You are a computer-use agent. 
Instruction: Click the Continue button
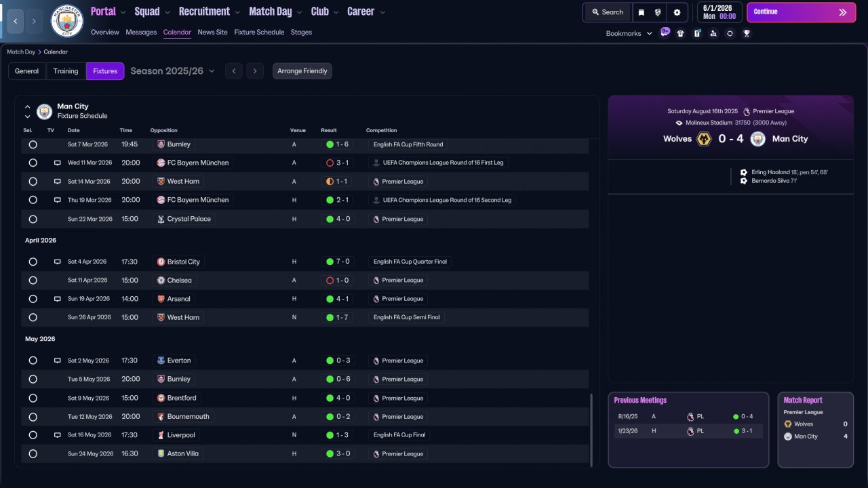[x=801, y=12]
